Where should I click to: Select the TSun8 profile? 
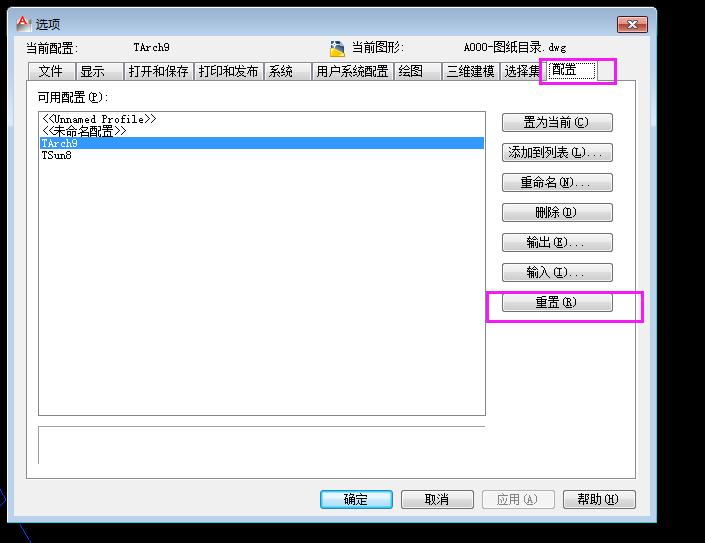point(262,155)
